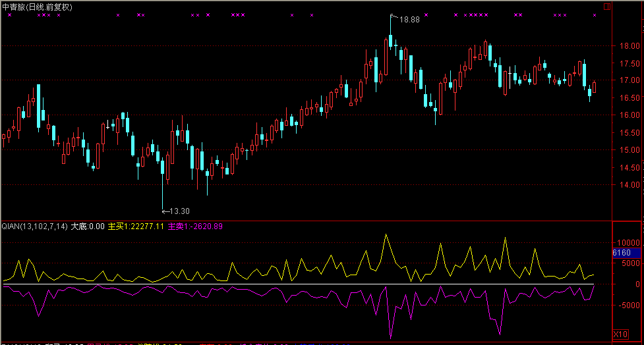Click the QIAN(13,102,7,14) indicator name
The image size is (644, 345).
click(34, 226)
